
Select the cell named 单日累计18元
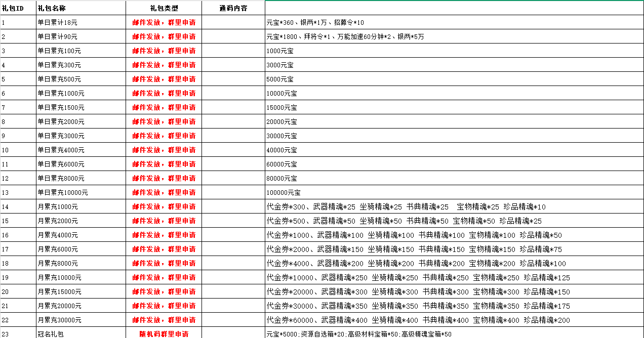tap(81, 22)
